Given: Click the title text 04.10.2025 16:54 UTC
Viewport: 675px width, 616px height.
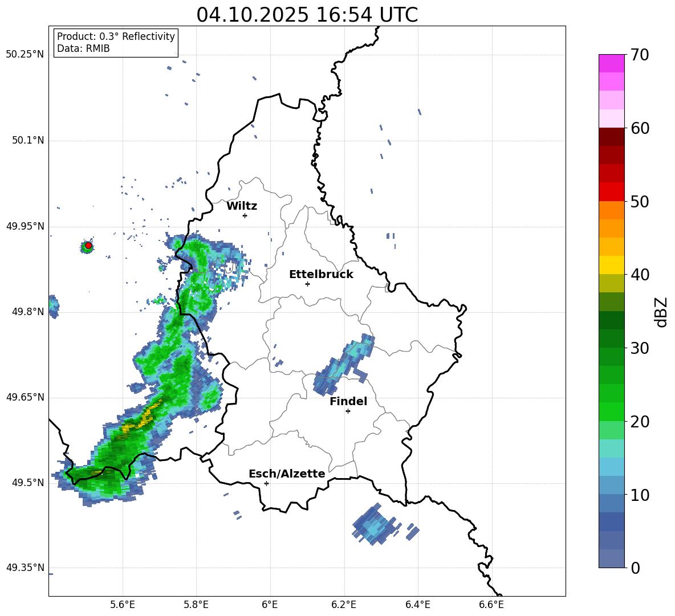Looking at the screenshot, I should (x=307, y=15).
